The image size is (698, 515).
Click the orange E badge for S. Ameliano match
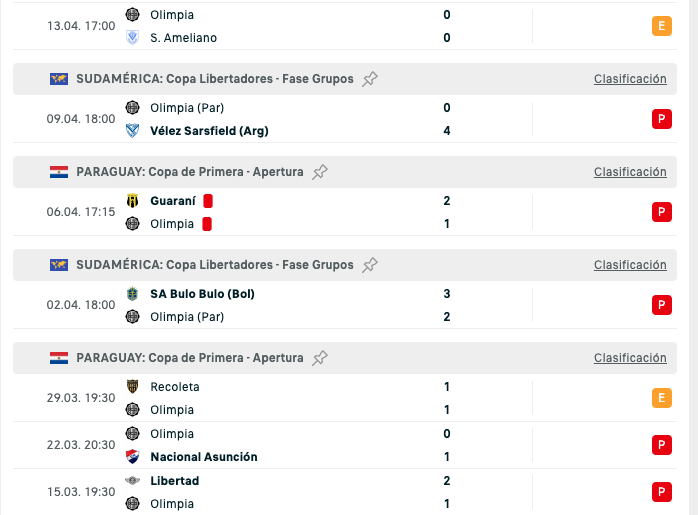pos(661,26)
